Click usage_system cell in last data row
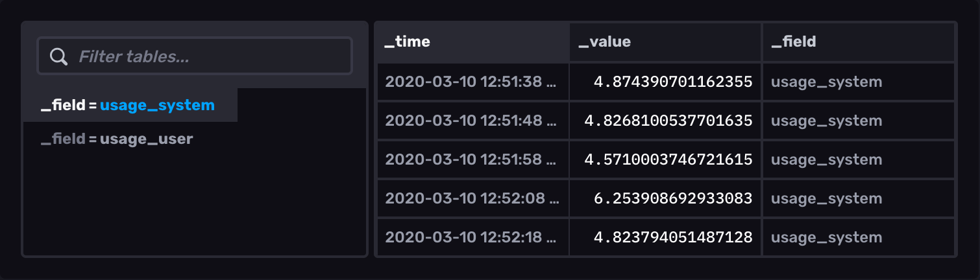The height and width of the screenshot is (280, 980). pyautogui.click(x=826, y=237)
